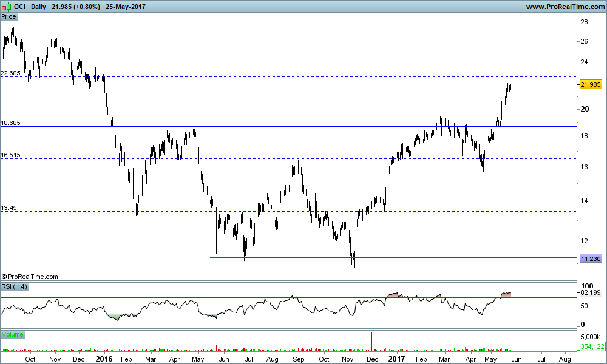The height and width of the screenshot is (364, 607).
Task: Select the 18.685 horizontal level label
Action: click(x=10, y=123)
